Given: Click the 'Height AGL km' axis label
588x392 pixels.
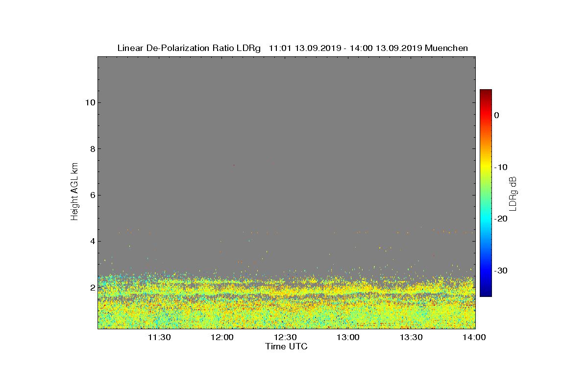Looking at the screenshot, I should pos(74,193).
